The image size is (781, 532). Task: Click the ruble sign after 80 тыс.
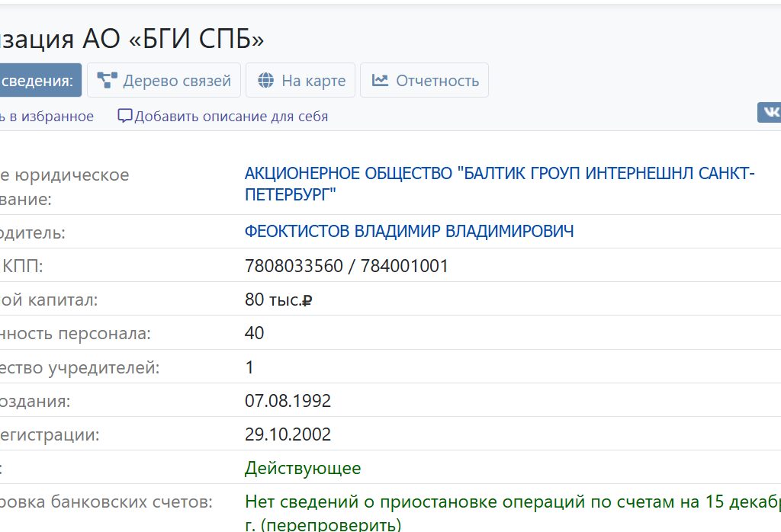pyautogui.click(x=307, y=300)
